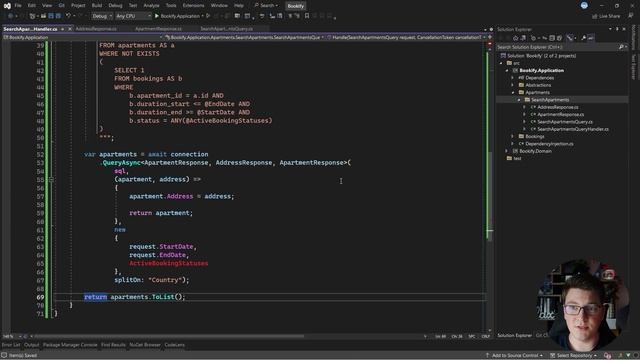Select AddressResponse.cs in Solution Explorer
The height and width of the screenshot is (360, 640).
pos(558,107)
